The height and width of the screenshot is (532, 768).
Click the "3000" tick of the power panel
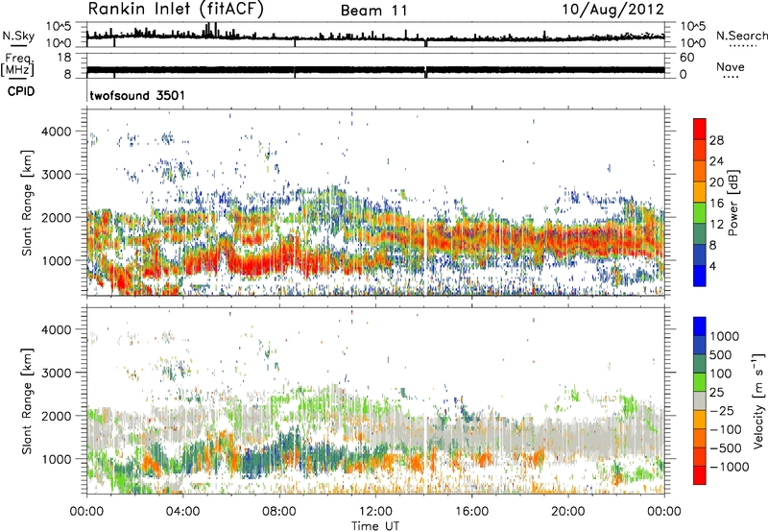(x=56, y=175)
